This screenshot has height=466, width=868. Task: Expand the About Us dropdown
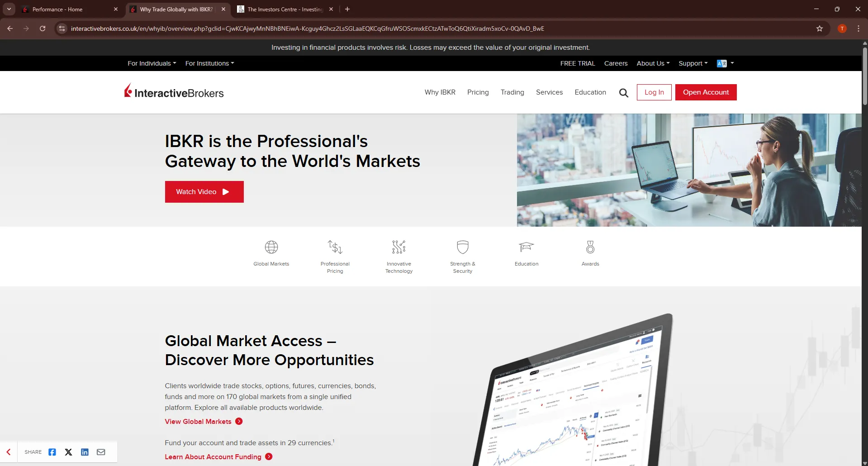point(653,63)
